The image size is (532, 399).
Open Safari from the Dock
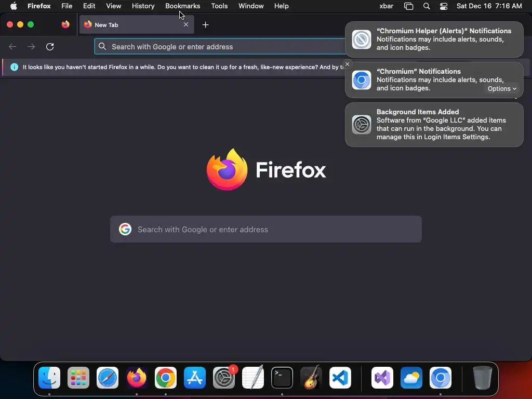click(108, 378)
